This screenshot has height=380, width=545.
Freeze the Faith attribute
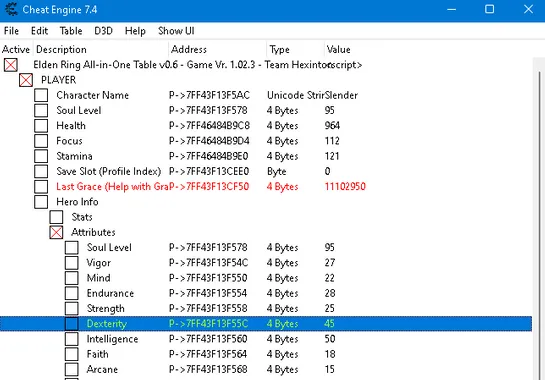pyautogui.click(x=72, y=354)
